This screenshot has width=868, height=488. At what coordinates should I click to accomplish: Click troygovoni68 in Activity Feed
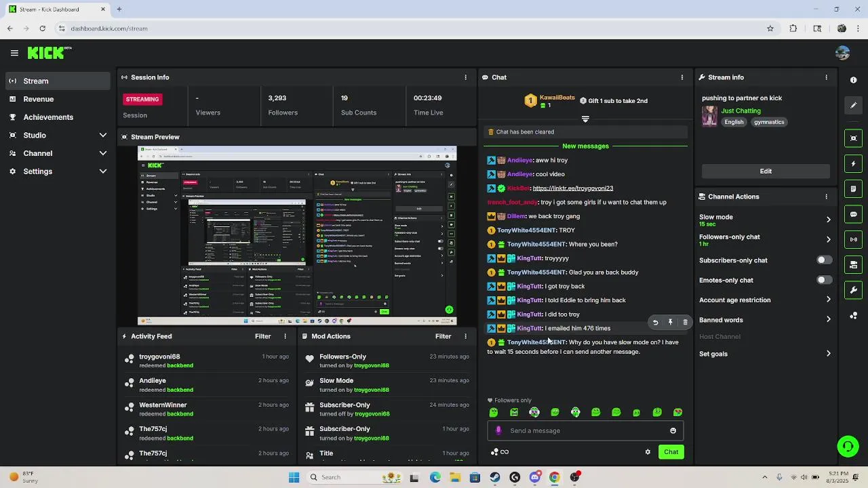159,357
